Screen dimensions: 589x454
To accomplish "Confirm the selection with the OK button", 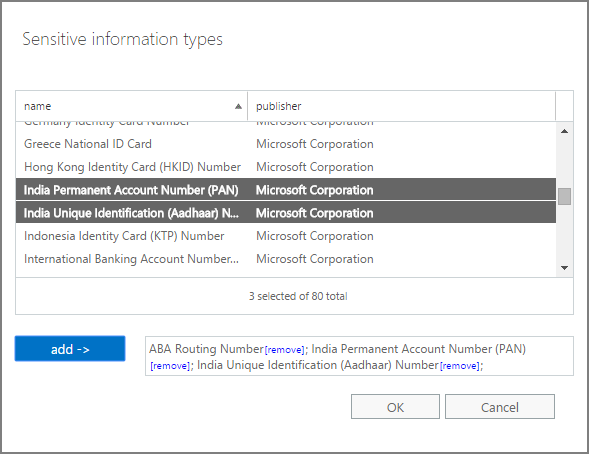I will tap(395, 407).
